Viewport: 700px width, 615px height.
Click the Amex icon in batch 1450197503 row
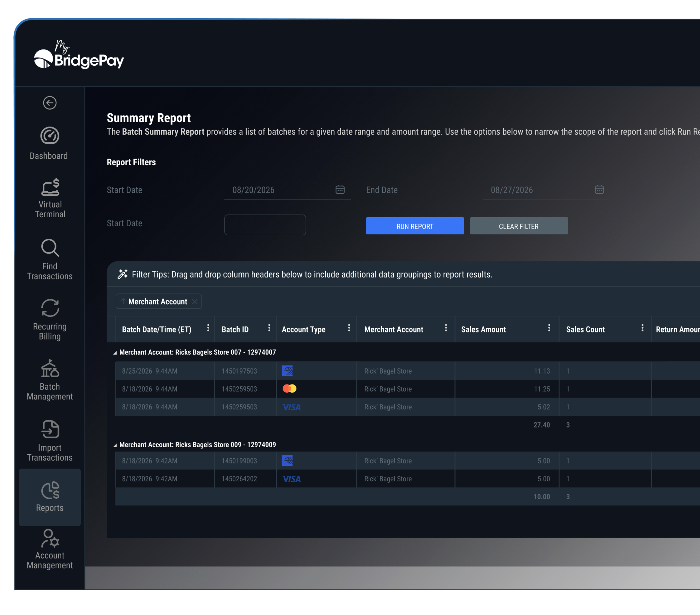[287, 371]
